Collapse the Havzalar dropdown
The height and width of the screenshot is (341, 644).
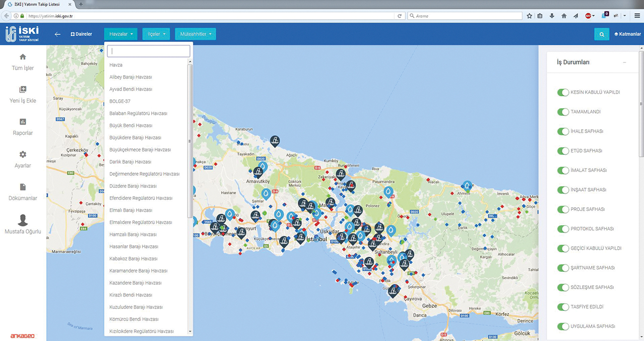(x=121, y=34)
